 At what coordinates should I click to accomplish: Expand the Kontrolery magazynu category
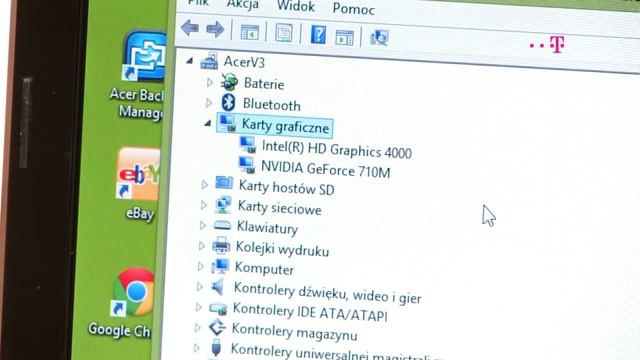[197, 327]
